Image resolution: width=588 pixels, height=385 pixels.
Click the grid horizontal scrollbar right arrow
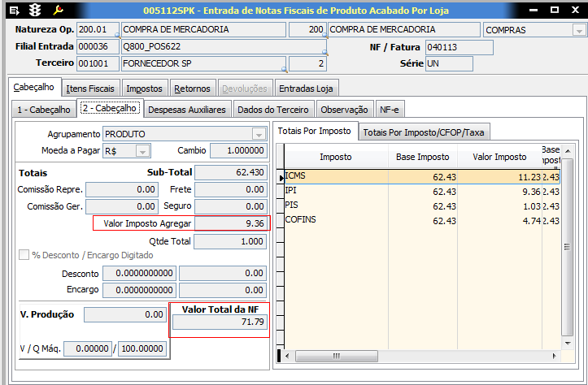coord(555,356)
